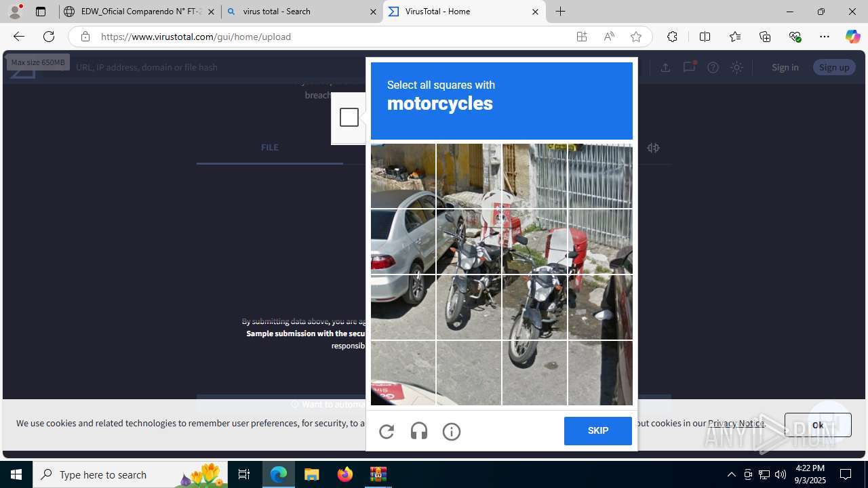Image resolution: width=868 pixels, height=488 pixels.
Task: Open VirusTotal notifications icon
Action: (689, 67)
